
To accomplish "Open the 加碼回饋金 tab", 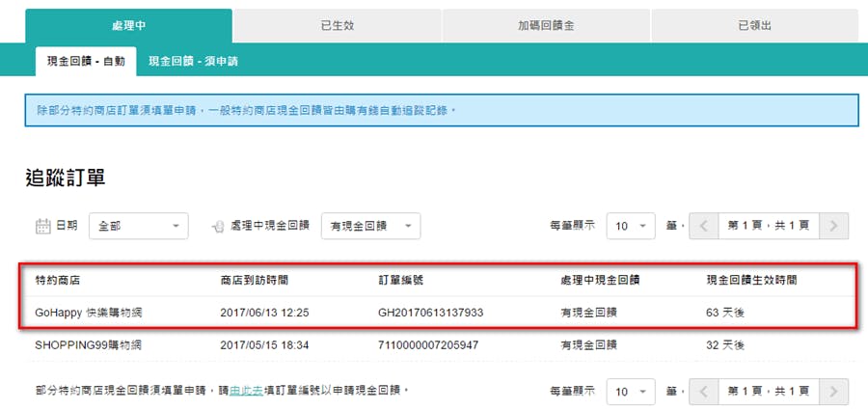I will [546, 25].
